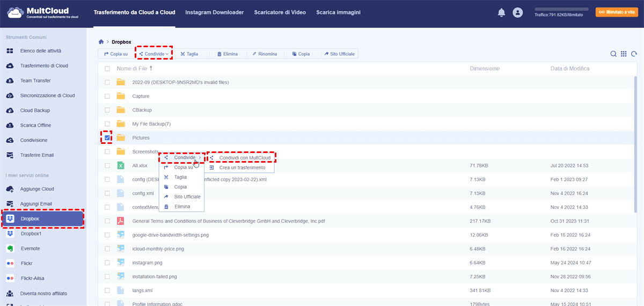Sort by Dimensione column header
The height and width of the screenshot is (306, 644).
[x=485, y=69]
